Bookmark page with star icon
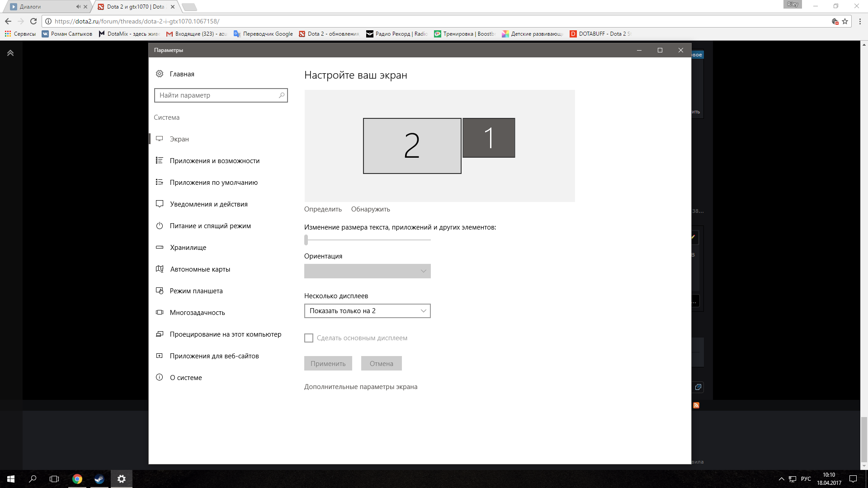Image resolution: width=868 pixels, height=488 pixels. [x=845, y=21]
